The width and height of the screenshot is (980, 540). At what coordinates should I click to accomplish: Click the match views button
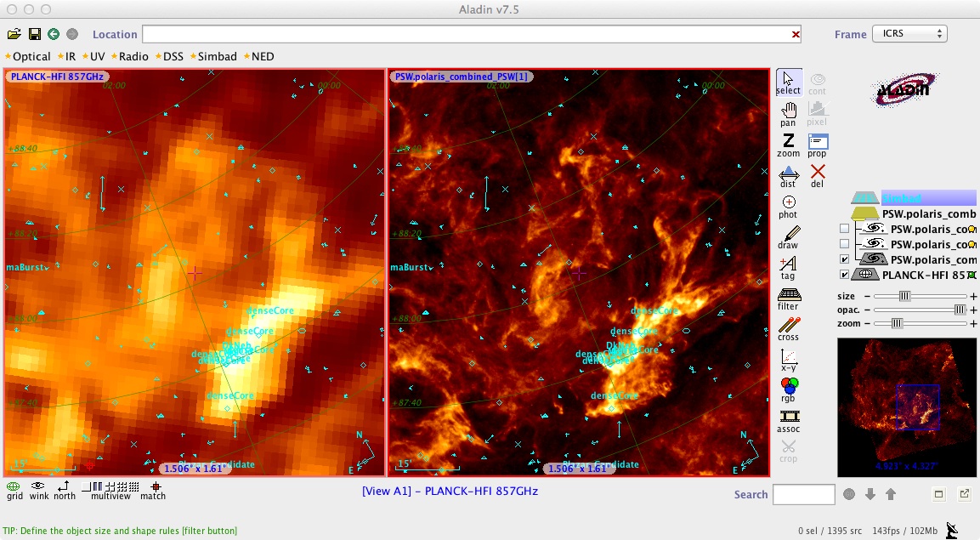click(153, 489)
